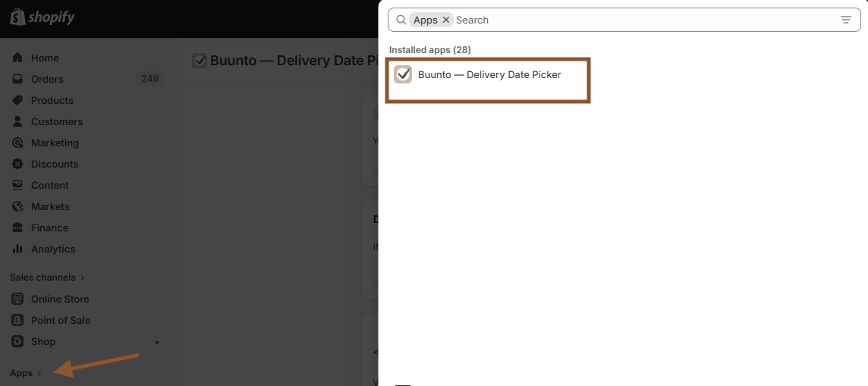Click the Products tag icon
868x386 pixels.
click(x=17, y=100)
